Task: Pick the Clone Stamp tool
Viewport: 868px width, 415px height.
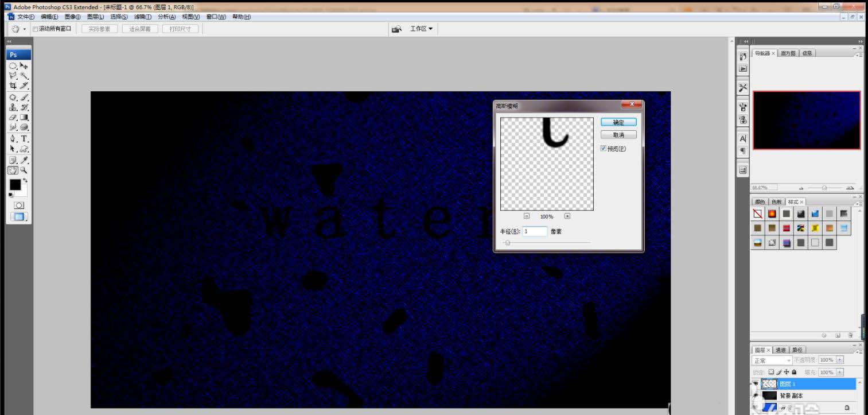Action: [x=13, y=107]
